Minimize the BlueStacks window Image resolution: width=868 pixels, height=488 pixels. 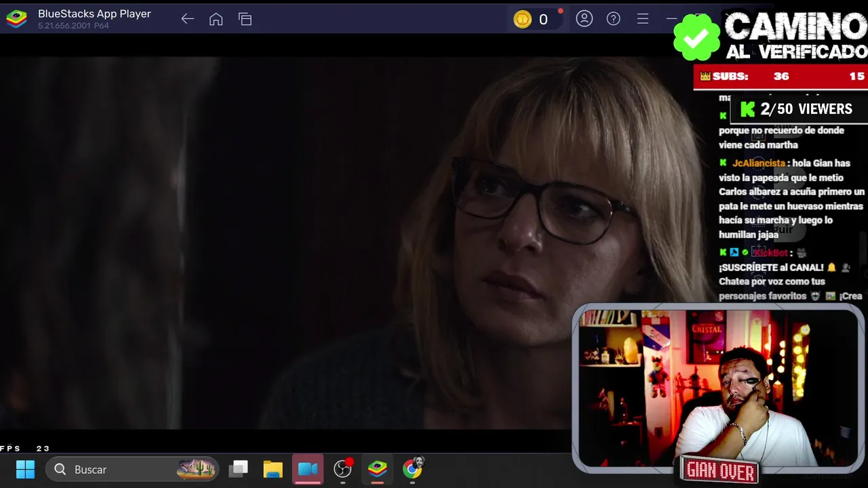(671, 19)
